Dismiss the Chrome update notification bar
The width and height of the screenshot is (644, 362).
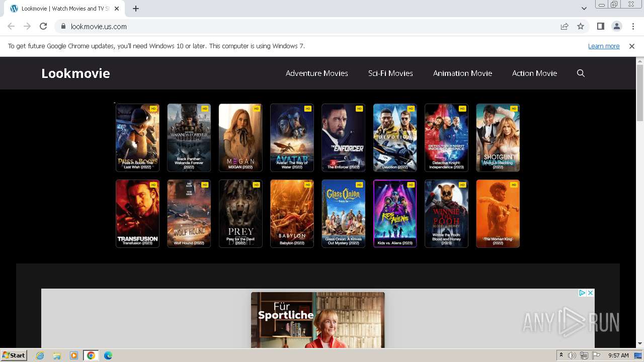click(x=632, y=46)
